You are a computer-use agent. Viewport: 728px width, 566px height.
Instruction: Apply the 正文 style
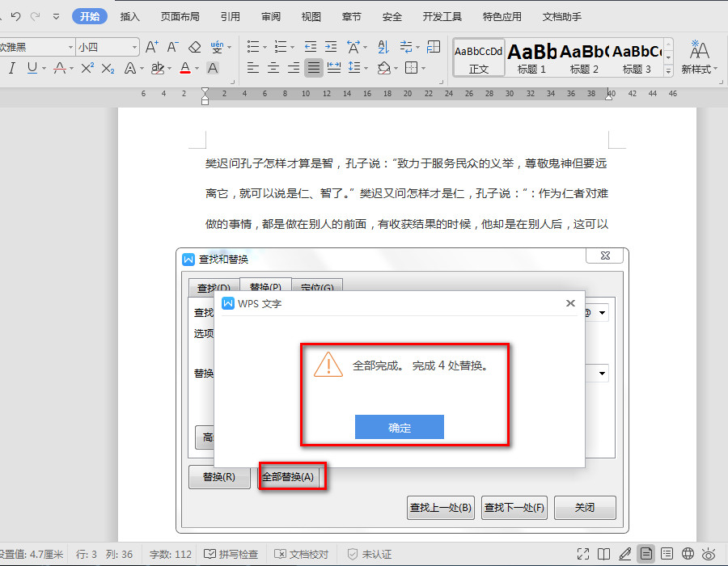click(479, 57)
